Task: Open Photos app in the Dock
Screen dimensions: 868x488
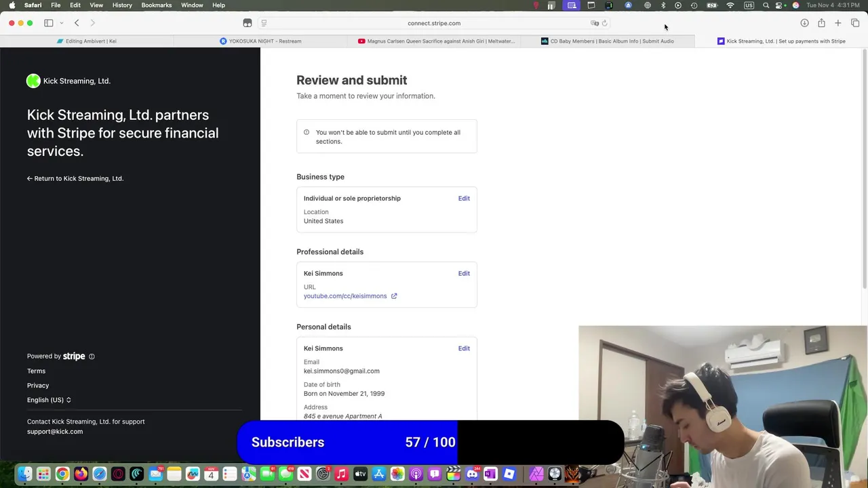Action: click(397, 474)
